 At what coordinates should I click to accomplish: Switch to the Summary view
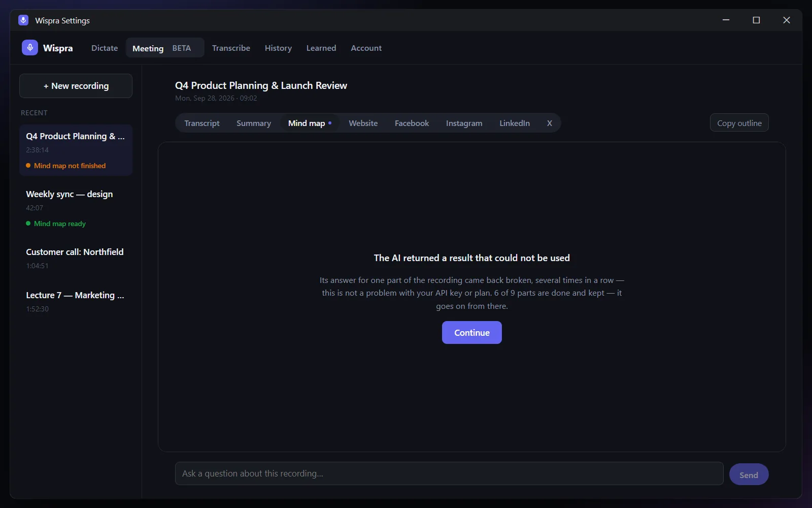tap(254, 123)
